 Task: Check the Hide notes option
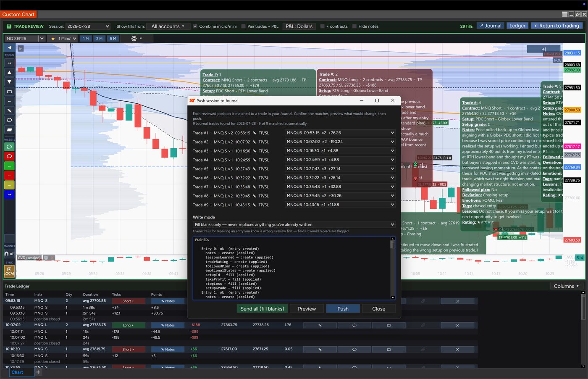[354, 26]
